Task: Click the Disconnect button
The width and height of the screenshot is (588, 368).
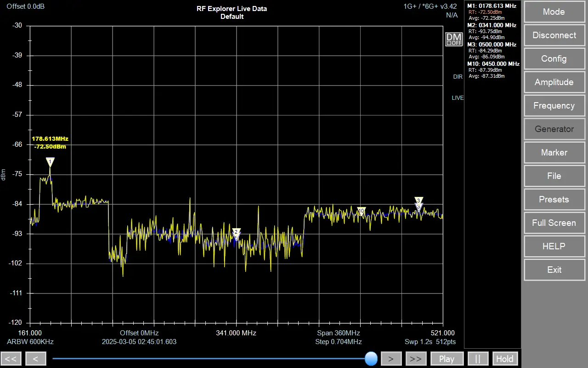Action: click(554, 35)
